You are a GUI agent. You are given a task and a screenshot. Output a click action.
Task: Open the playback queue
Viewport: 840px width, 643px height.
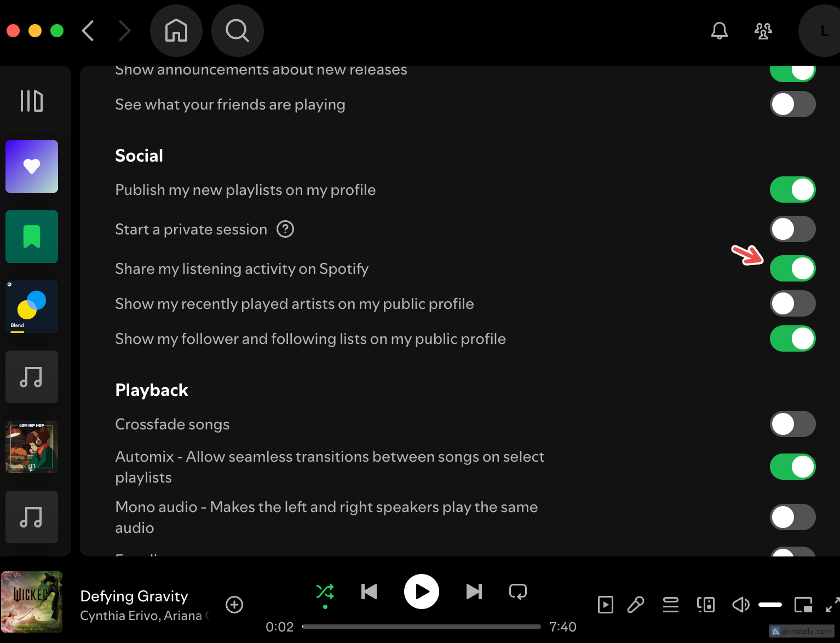point(670,605)
